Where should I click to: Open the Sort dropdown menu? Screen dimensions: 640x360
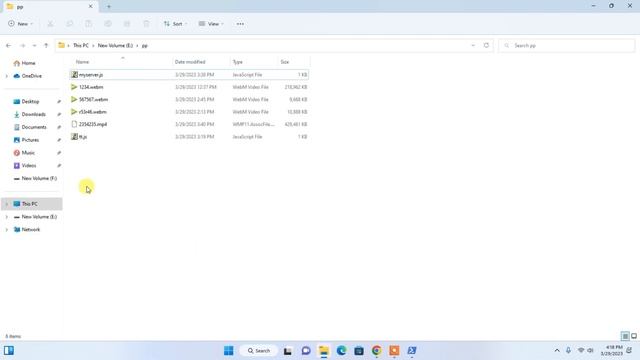coord(176,24)
